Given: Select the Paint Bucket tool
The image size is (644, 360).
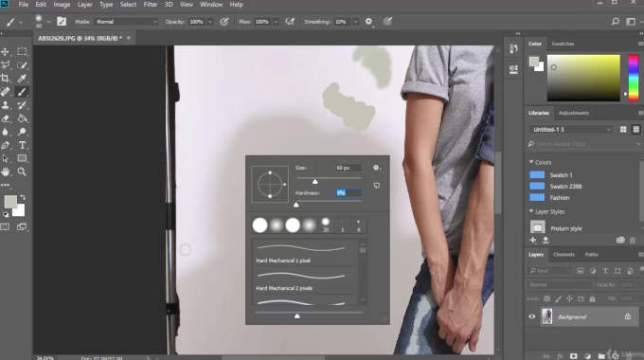Looking at the screenshot, I should pyautogui.click(x=22, y=118).
